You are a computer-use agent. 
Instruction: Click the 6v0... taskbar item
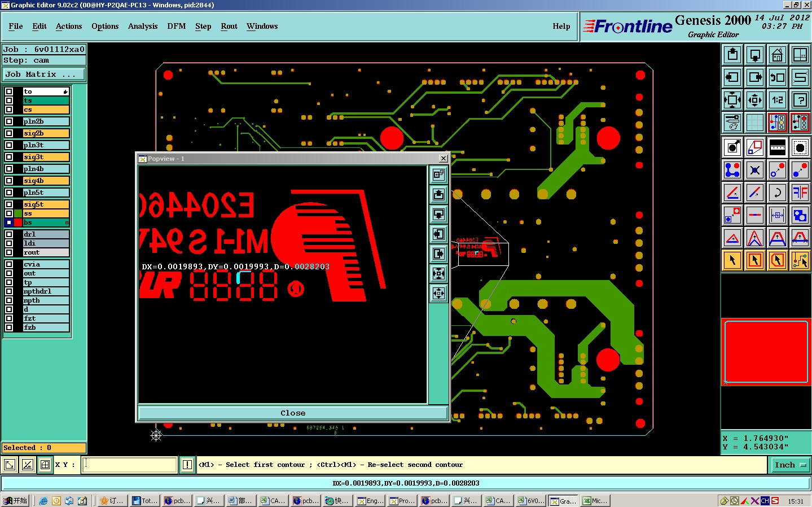(x=532, y=501)
